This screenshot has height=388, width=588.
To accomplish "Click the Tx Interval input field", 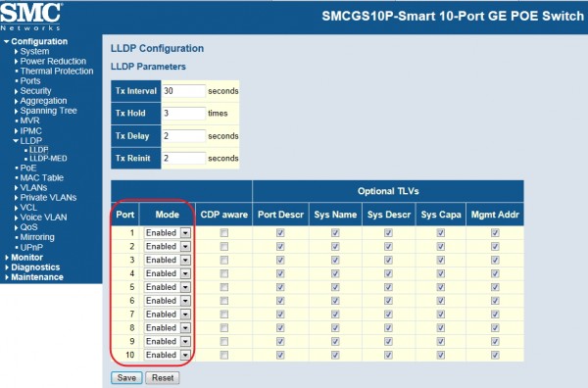I will point(184,91).
